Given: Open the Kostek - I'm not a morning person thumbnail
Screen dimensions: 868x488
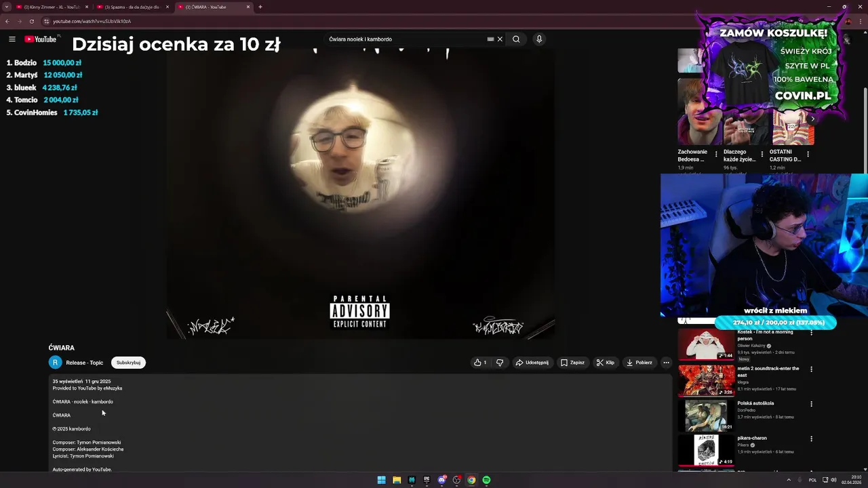Looking at the screenshot, I should pos(706,344).
